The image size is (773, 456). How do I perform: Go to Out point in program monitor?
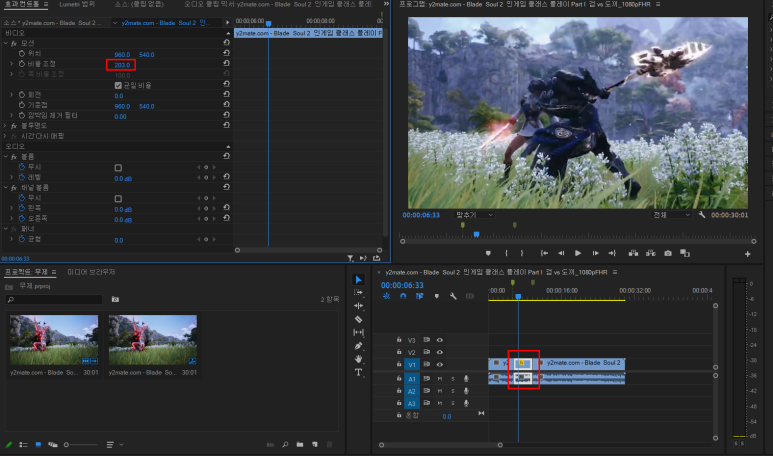click(612, 253)
